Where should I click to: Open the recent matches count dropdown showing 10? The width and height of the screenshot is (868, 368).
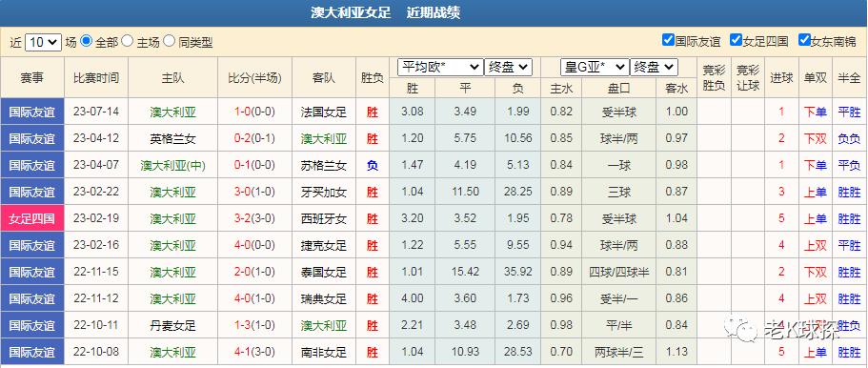click(x=43, y=42)
